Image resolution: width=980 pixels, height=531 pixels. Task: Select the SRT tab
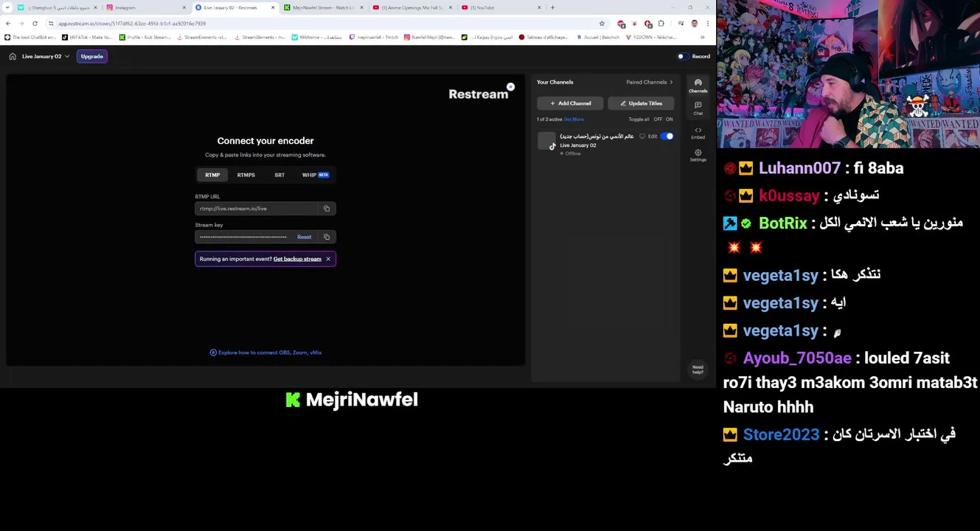tap(279, 175)
